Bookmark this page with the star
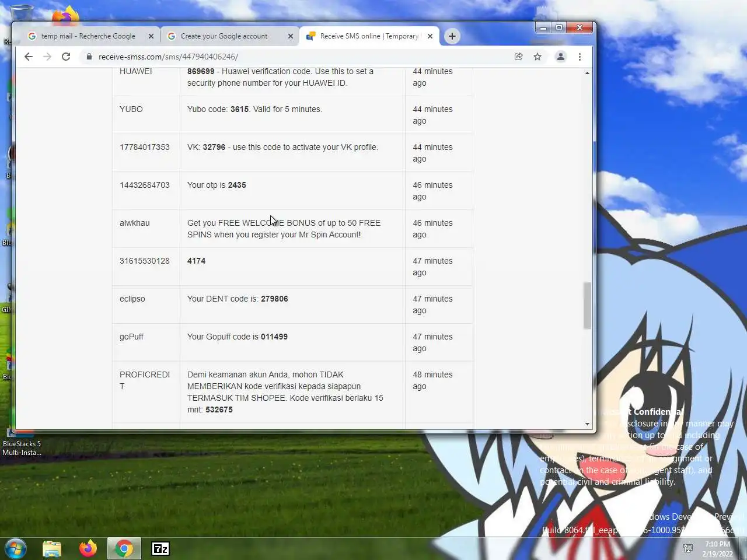Screen dimensions: 747x560 pyautogui.click(x=537, y=57)
